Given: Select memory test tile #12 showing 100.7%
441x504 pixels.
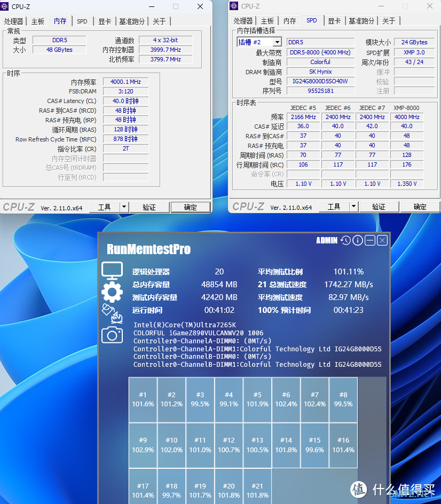Looking at the screenshot, I should pos(229,445).
